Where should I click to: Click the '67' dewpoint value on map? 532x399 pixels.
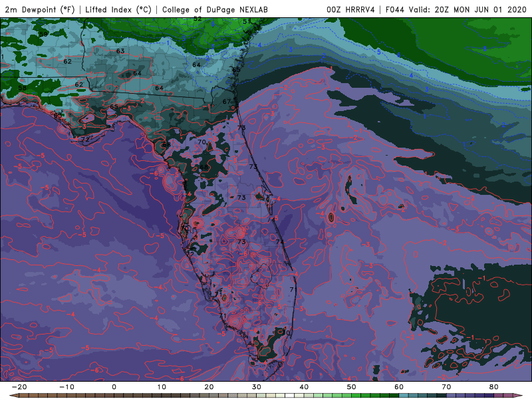pyautogui.click(x=227, y=102)
